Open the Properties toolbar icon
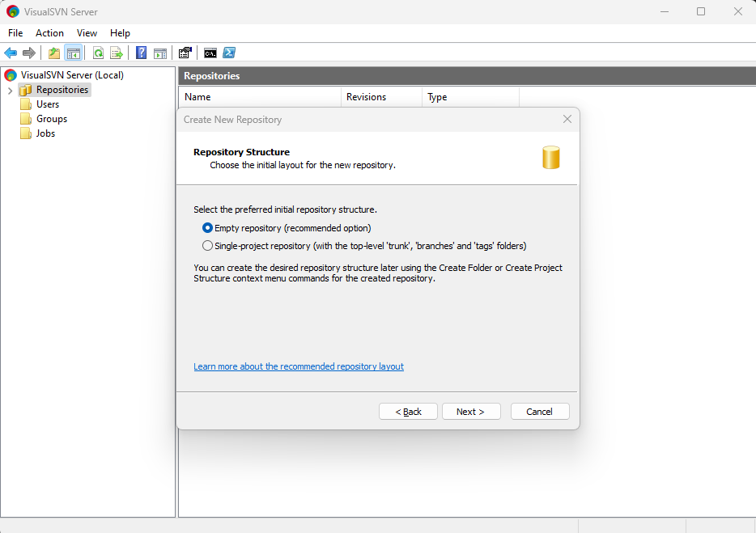 click(x=185, y=53)
